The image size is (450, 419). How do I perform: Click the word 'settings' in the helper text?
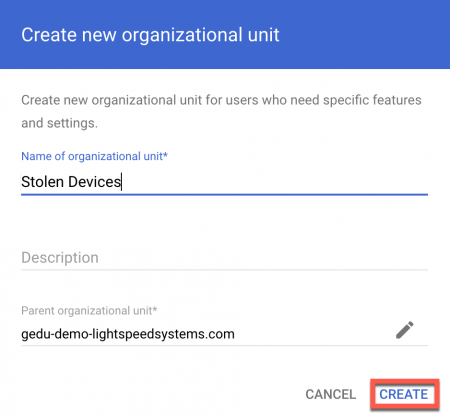click(71, 123)
